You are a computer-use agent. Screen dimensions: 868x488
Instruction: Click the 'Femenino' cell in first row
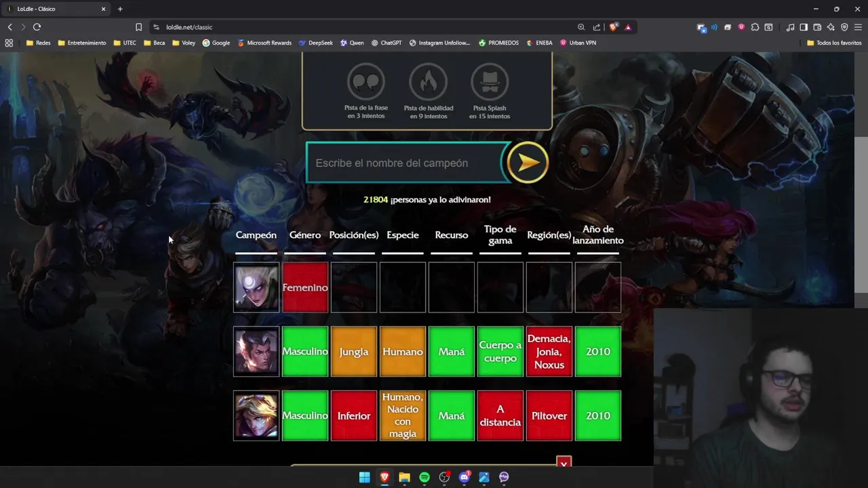[305, 287]
